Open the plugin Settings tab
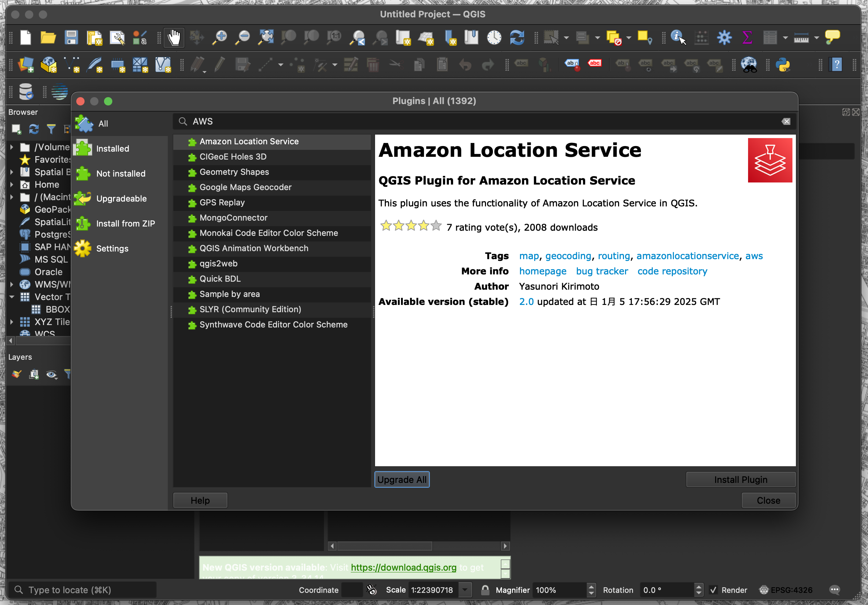The height and width of the screenshot is (605, 868). (120, 248)
